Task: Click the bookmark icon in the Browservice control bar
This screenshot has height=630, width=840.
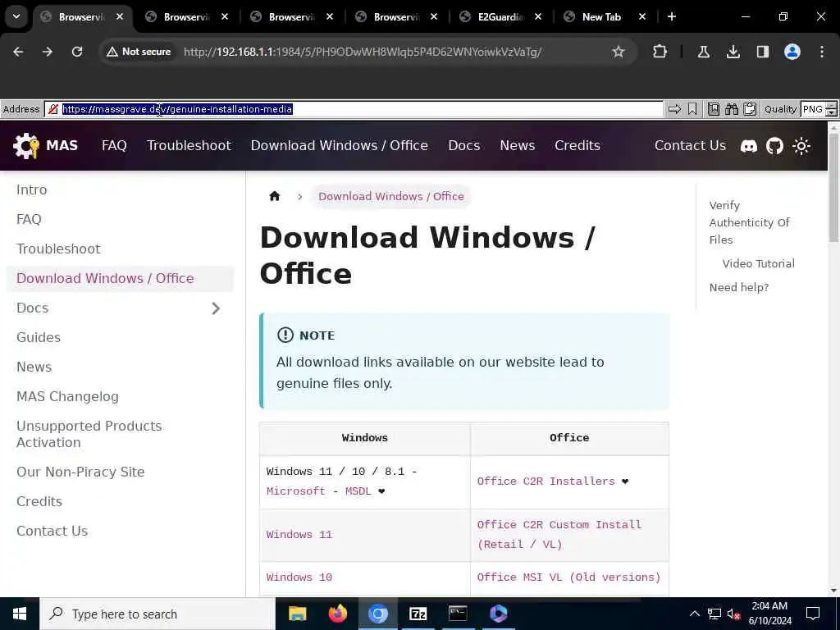Action: [x=692, y=109]
